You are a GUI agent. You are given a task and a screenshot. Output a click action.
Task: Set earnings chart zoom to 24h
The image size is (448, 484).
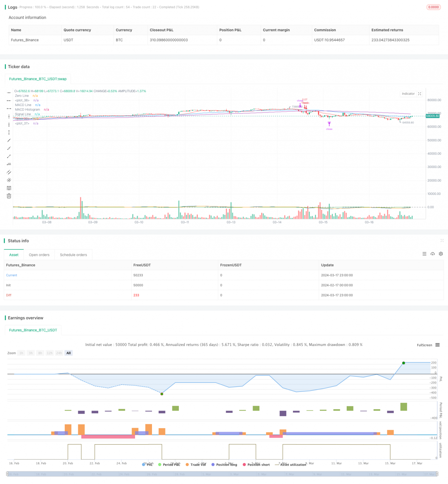59,353
